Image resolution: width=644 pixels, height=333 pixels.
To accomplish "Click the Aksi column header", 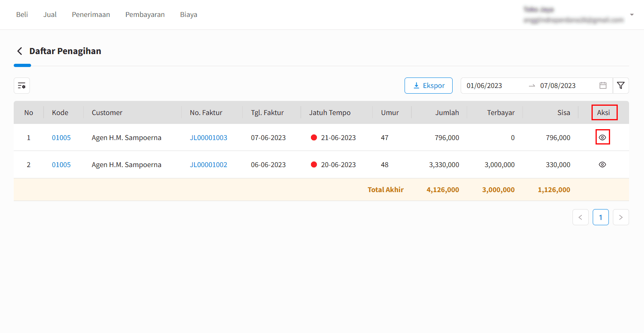I will tap(604, 113).
